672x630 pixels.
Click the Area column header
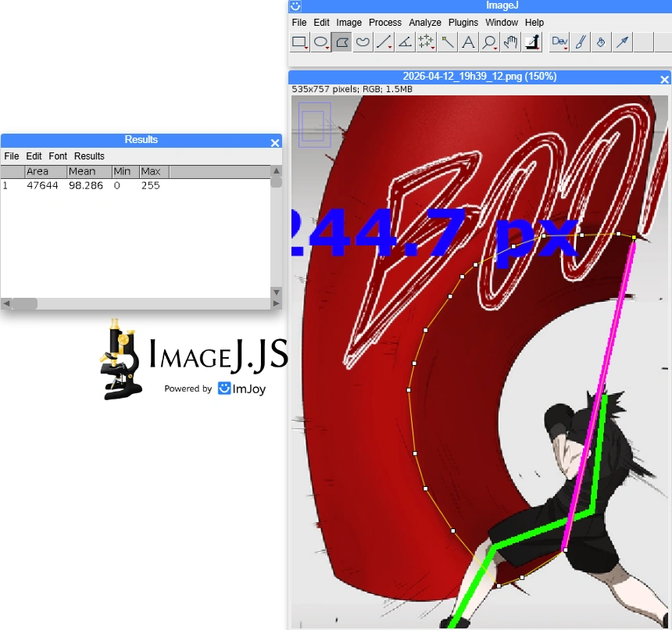click(46, 171)
